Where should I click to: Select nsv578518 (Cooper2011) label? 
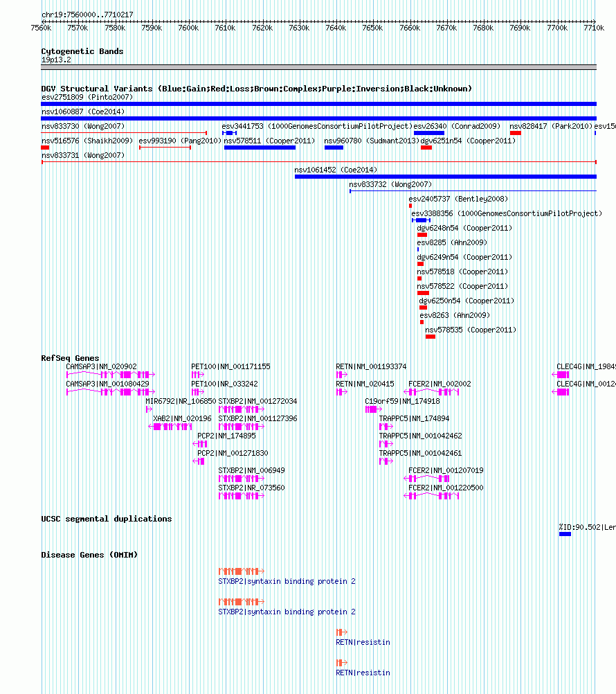462,272
